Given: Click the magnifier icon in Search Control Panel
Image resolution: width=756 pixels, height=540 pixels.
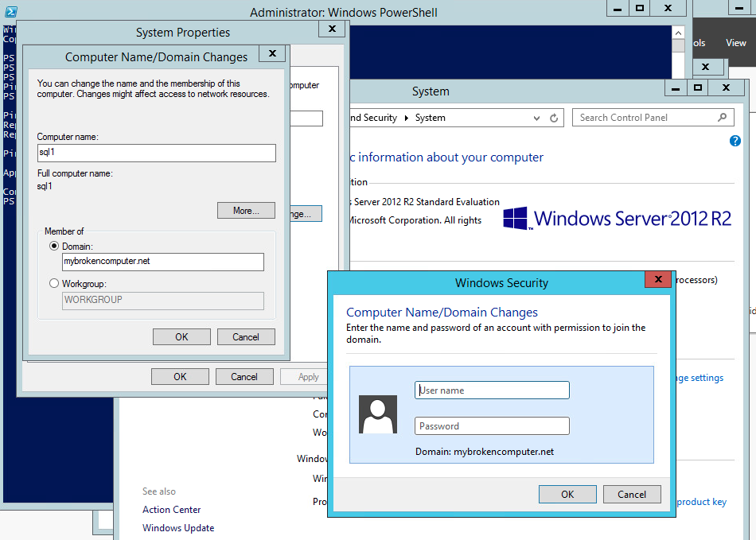Looking at the screenshot, I should (x=722, y=118).
